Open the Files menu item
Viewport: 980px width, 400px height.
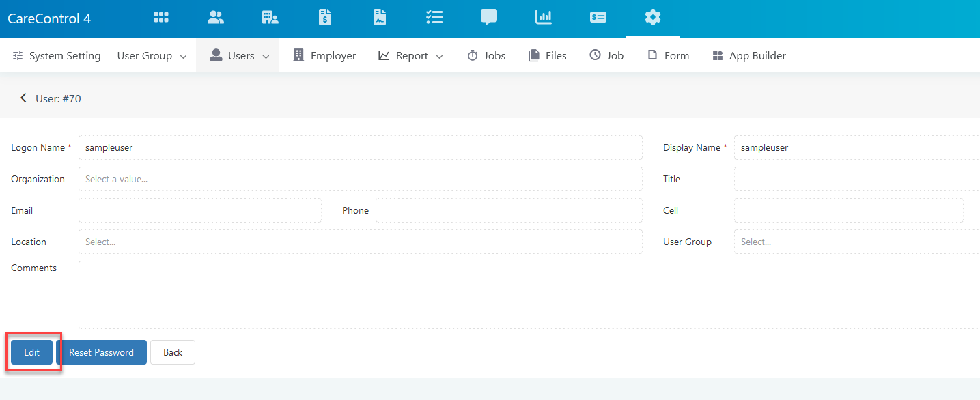[548, 56]
